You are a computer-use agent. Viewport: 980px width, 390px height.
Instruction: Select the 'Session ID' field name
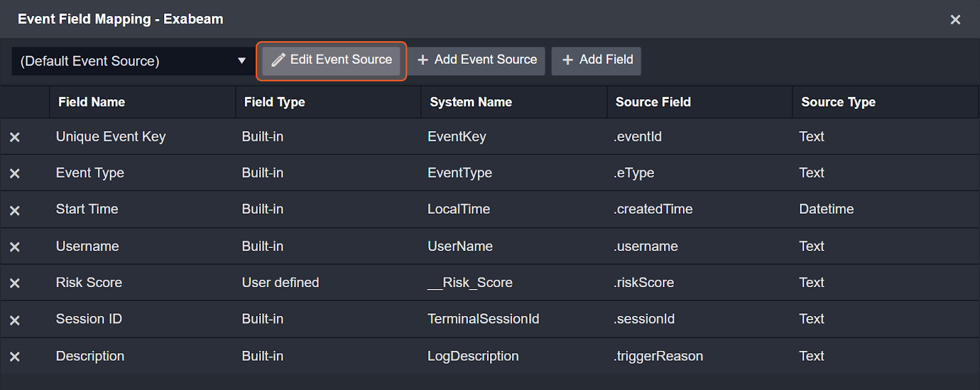coord(89,318)
